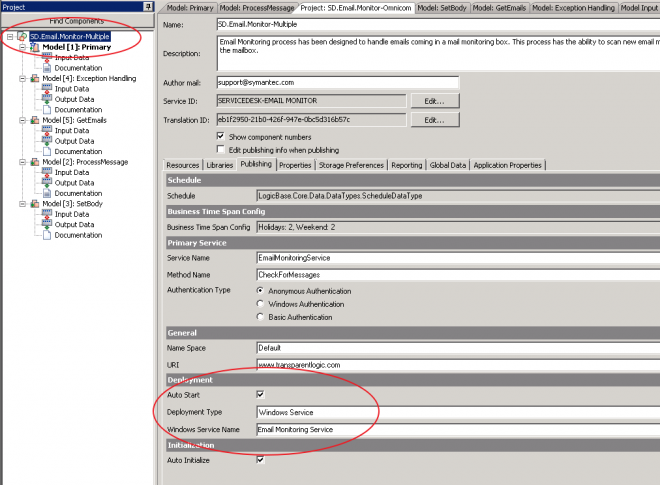The width and height of the screenshot is (660, 485).
Task: Click Input Data icon under ProcessMessage
Action: click(x=47, y=172)
